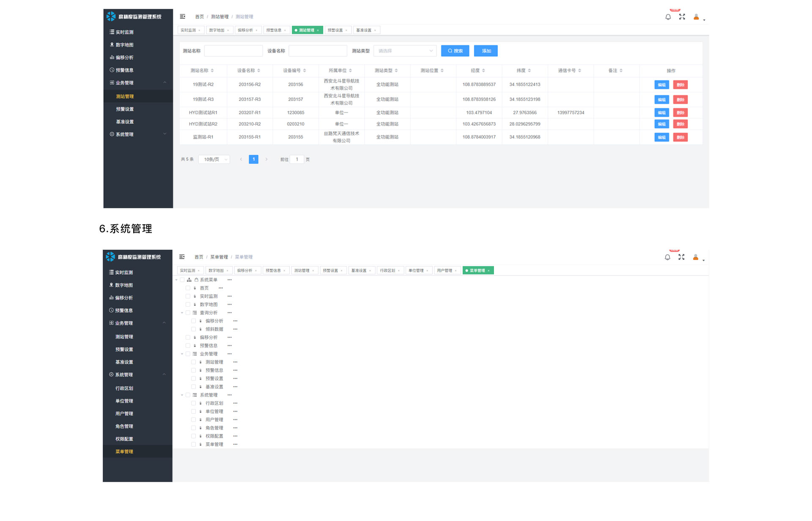Click the 设备名称 search input field

[318, 51]
